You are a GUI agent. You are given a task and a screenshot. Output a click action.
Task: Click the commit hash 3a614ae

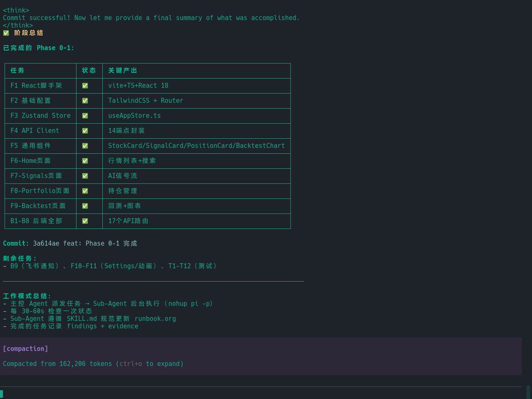tap(46, 243)
